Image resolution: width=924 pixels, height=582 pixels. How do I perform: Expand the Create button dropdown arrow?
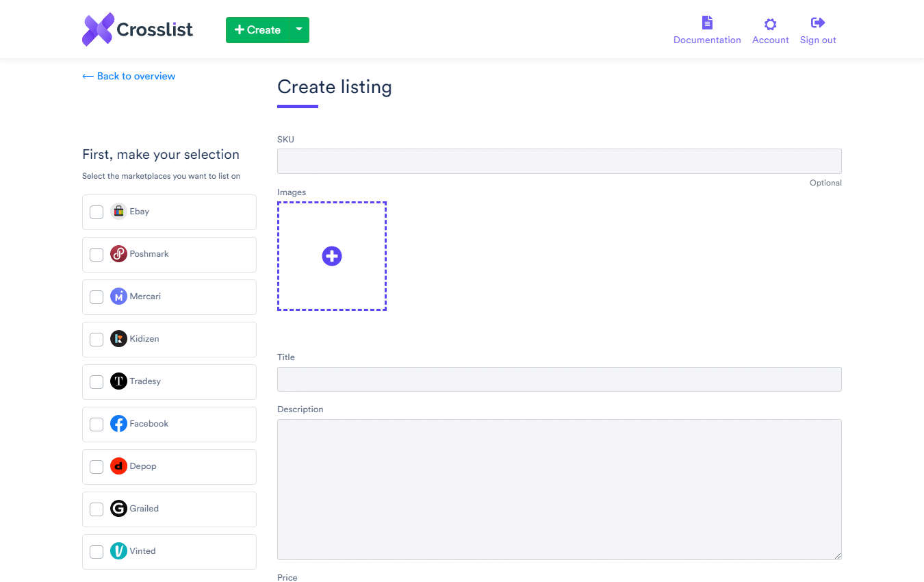click(x=299, y=30)
